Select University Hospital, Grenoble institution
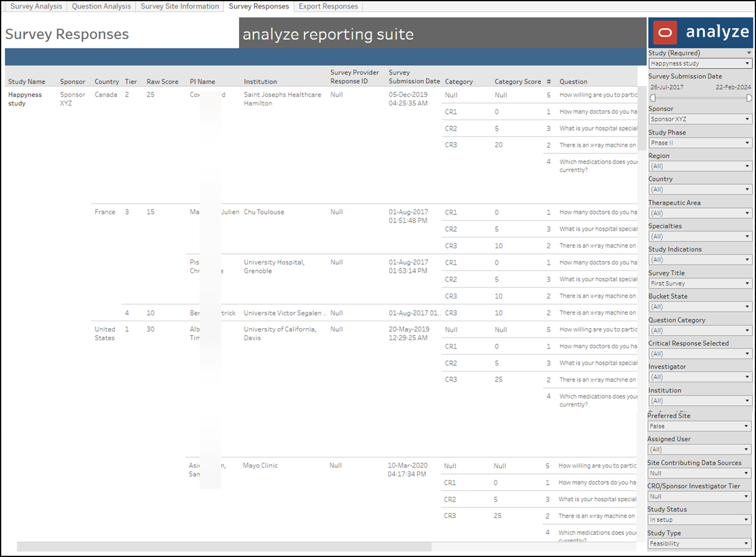This screenshot has height=557, width=756. pyautogui.click(x=274, y=267)
